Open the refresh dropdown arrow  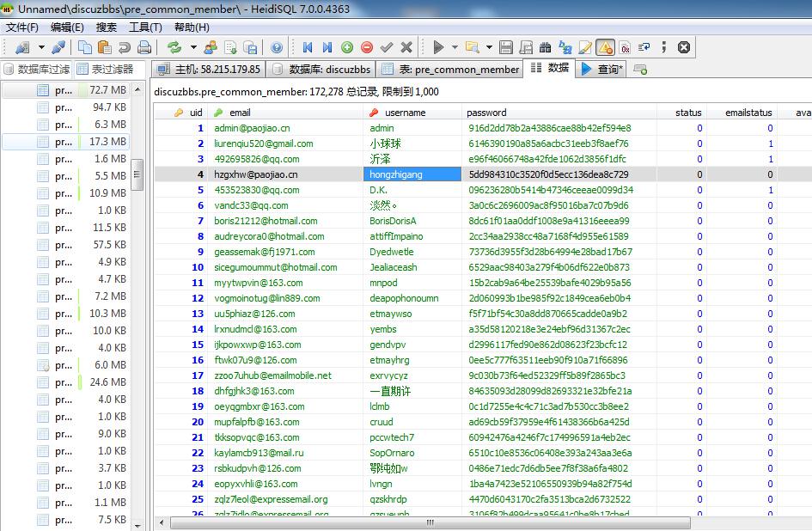coord(193,47)
